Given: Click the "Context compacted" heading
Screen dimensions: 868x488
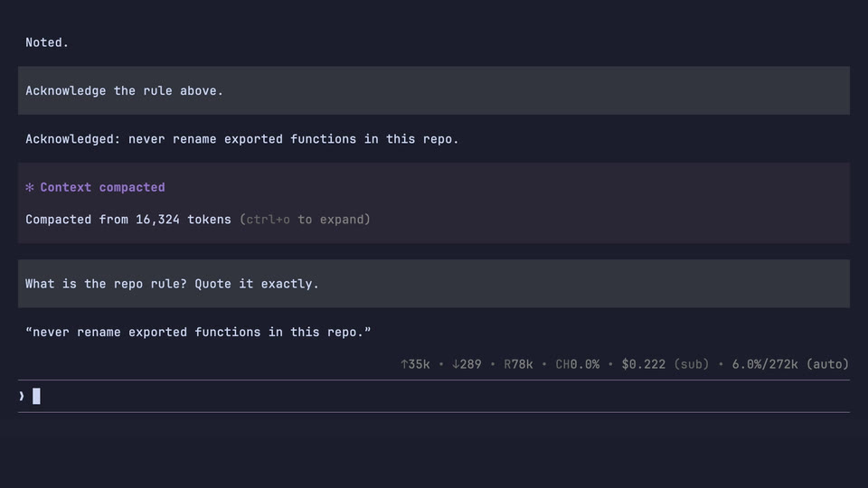Looking at the screenshot, I should (102, 188).
